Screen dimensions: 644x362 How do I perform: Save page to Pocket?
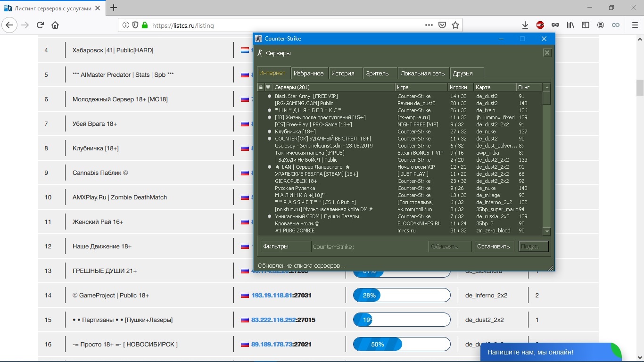click(442, 25)
